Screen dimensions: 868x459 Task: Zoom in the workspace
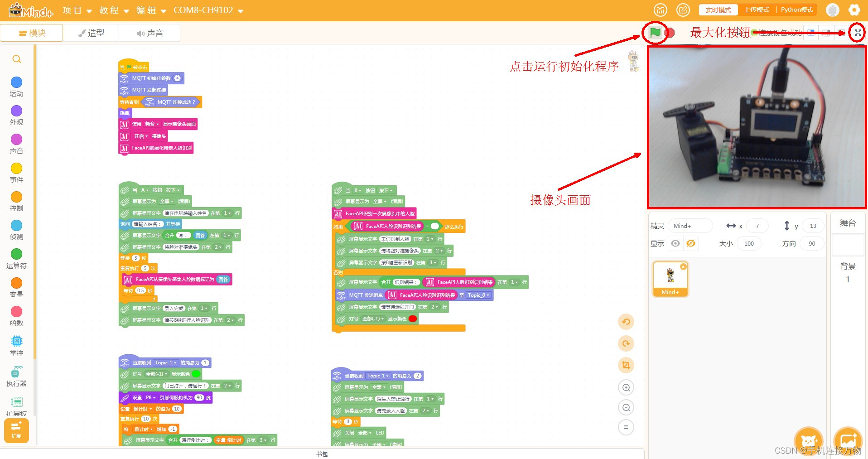coord(626,387)
